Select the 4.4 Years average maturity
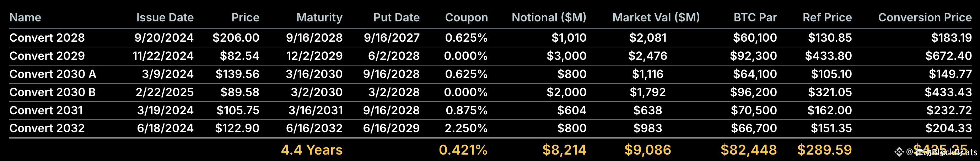 (x=312, y=150)
